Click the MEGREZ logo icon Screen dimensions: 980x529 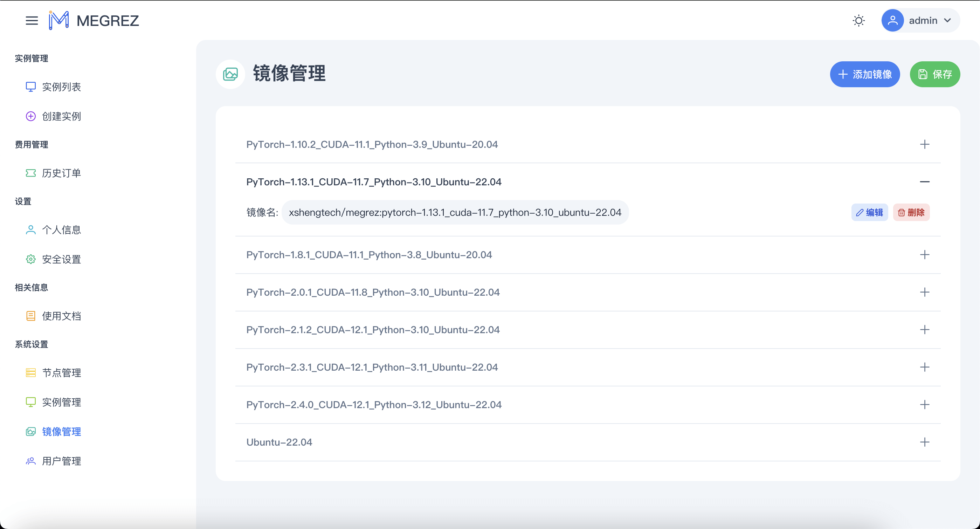pyautogui.click(x=59, y=21)
